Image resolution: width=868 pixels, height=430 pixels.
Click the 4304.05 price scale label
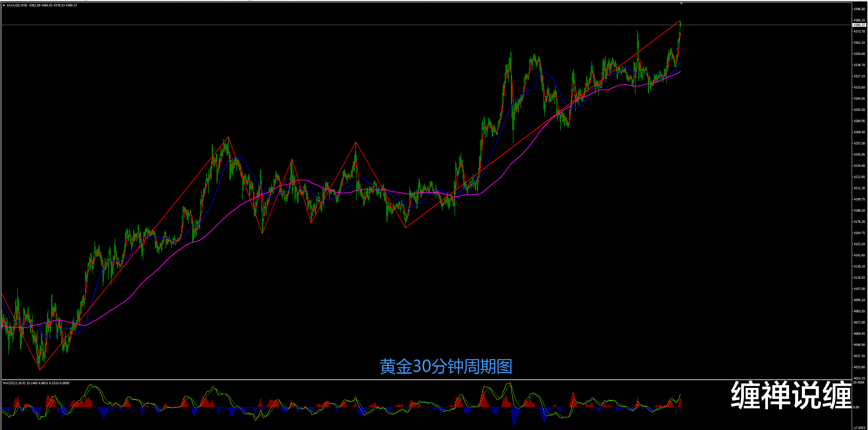pos(859,99)
